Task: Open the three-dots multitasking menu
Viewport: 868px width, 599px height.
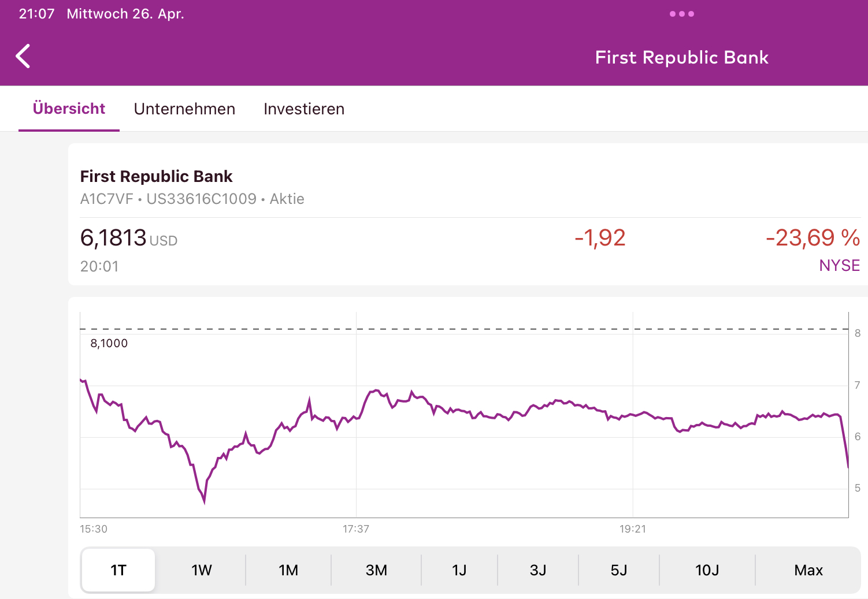Action: (681, 14)
